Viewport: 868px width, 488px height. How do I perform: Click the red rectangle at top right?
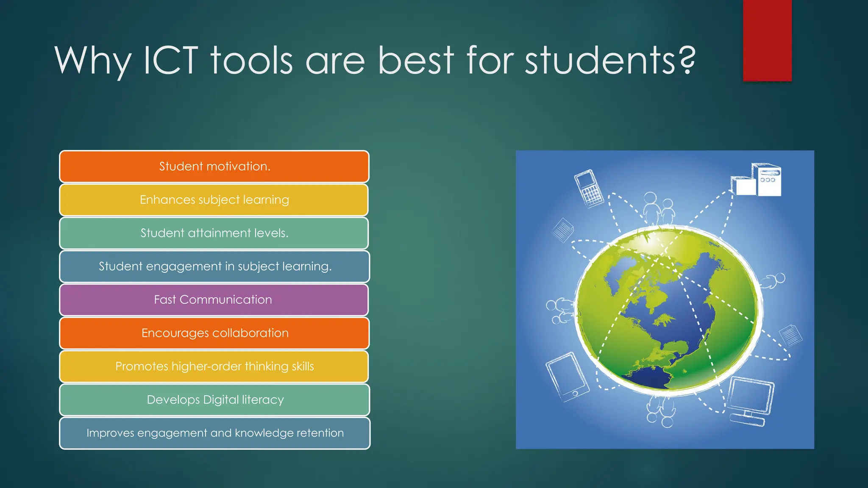[x=767, y=40]
